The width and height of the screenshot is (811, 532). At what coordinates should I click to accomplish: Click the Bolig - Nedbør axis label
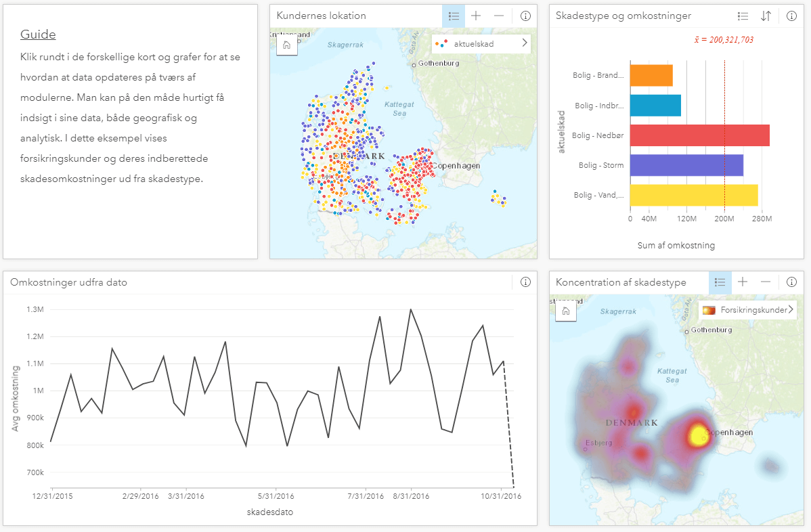coord(598,135)
